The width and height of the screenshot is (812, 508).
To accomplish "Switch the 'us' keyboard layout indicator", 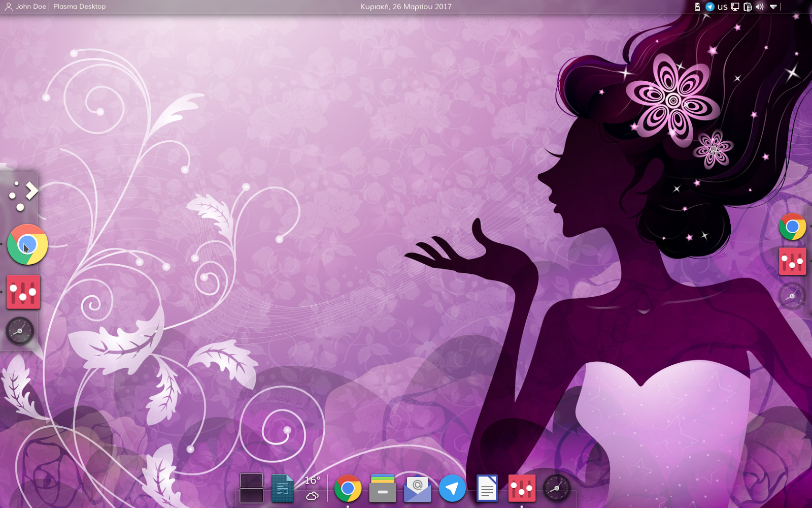I will pyautogui.click(x=722, y=7).
